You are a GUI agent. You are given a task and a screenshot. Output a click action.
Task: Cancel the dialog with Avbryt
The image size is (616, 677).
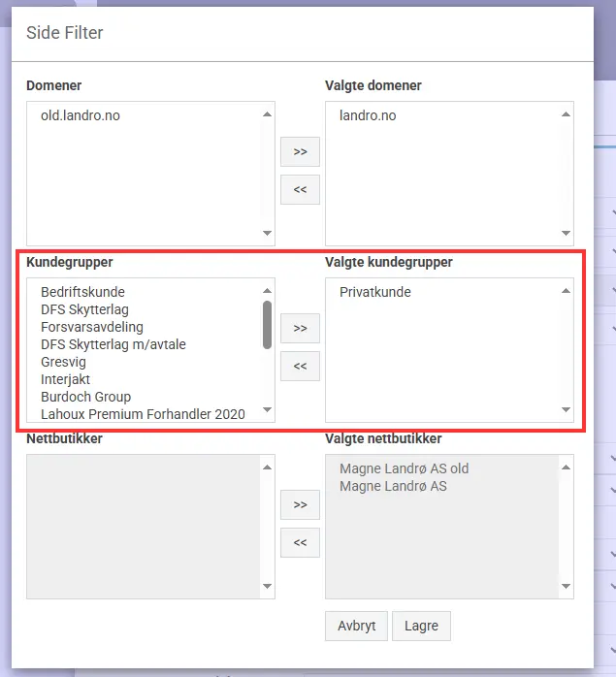(x=356, y=626)
